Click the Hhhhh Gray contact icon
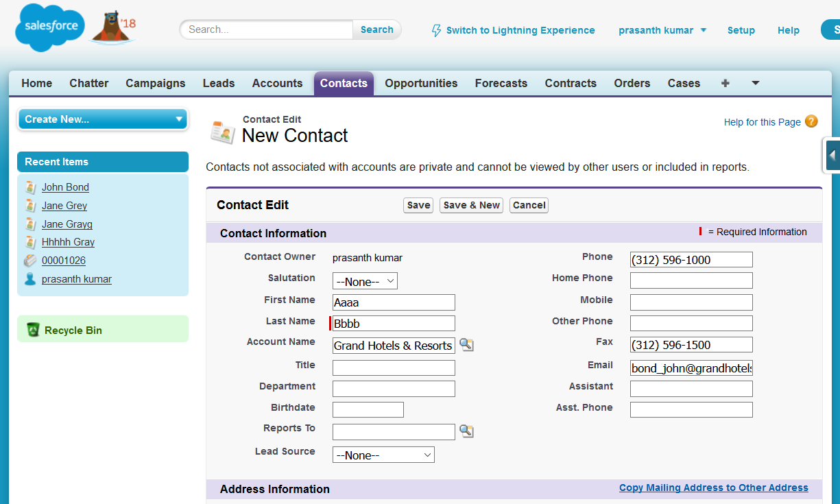 pos(29,242)
